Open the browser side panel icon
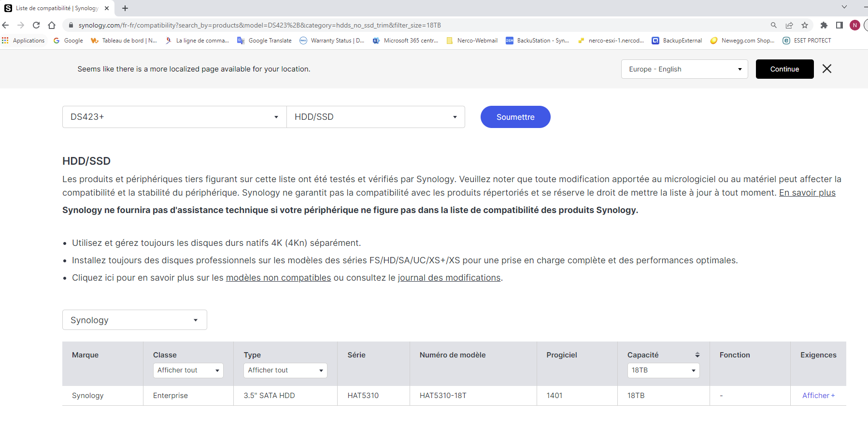The image size is (868, 442). [x=840, y=25]
